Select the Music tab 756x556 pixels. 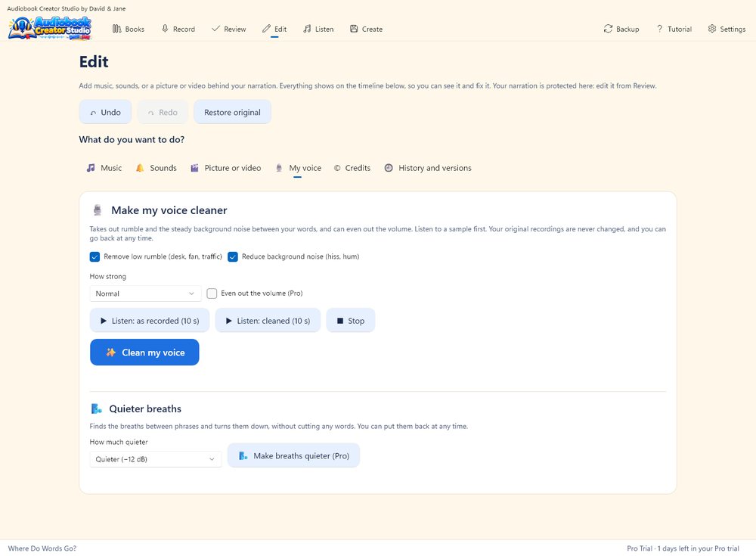104,168
